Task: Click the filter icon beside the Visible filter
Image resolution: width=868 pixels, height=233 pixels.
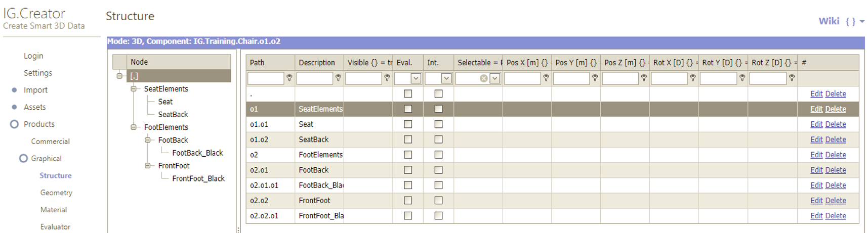Action: pos(387,78)
